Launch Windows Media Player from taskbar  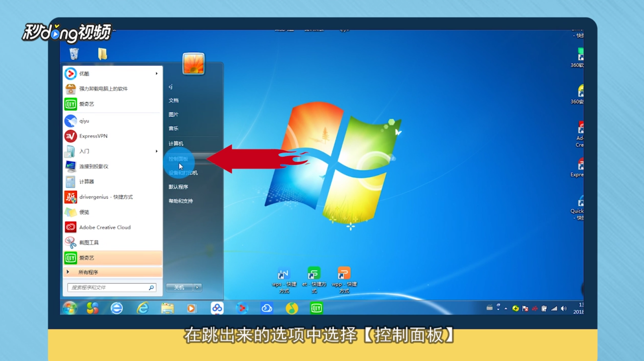(191, 308)
